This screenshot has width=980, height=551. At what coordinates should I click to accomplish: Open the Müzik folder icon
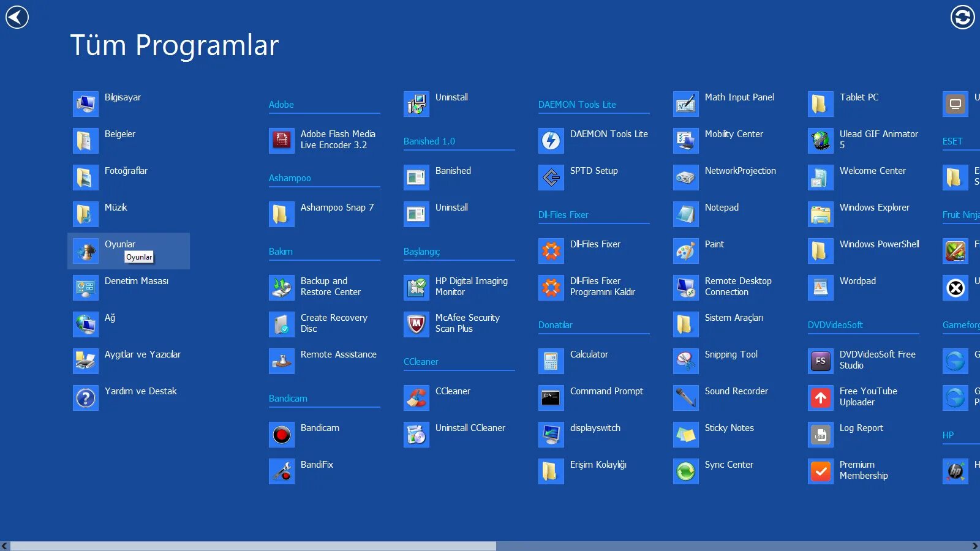tap(86, 214)
